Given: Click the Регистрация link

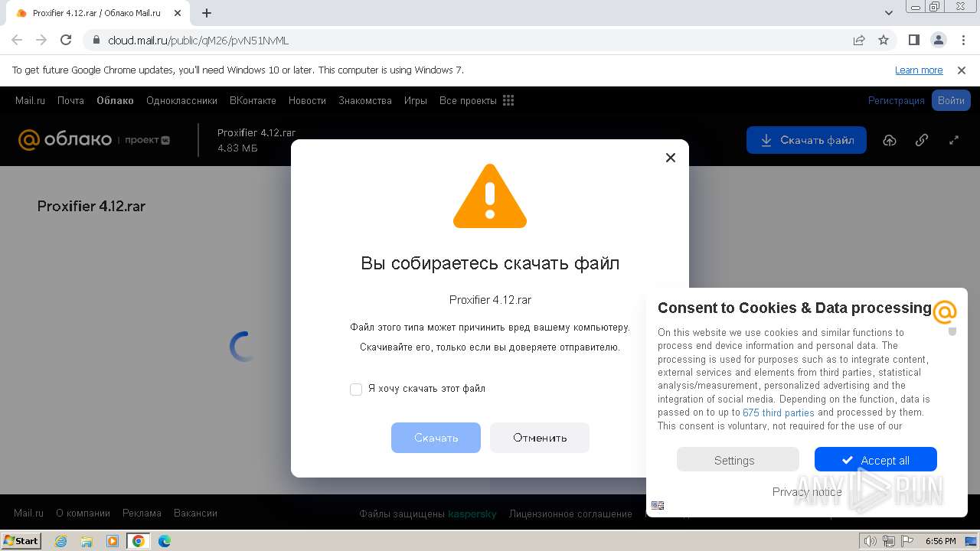Looking at the screenshot, I should 896,100.
